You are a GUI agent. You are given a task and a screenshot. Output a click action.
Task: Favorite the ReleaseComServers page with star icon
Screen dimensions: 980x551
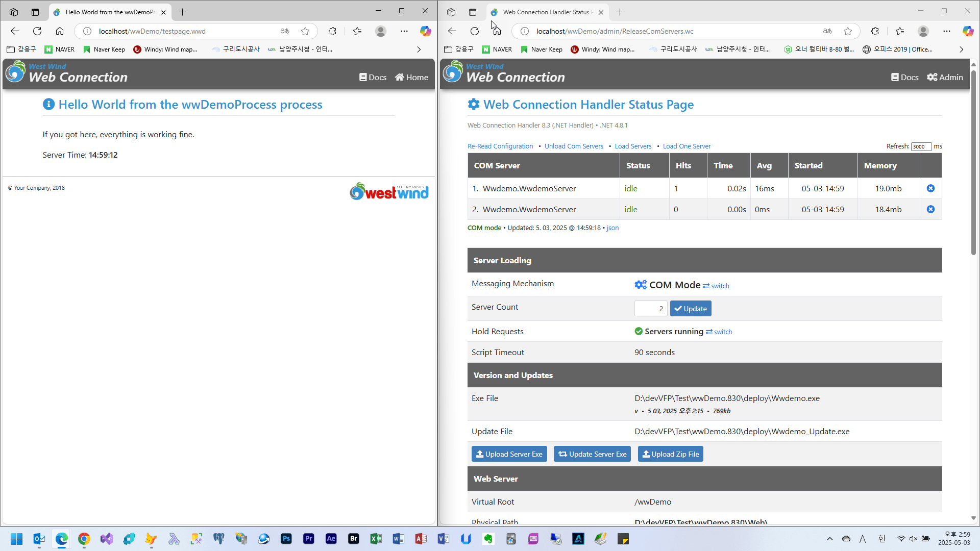pyautogui.click(x=848, y=31)
